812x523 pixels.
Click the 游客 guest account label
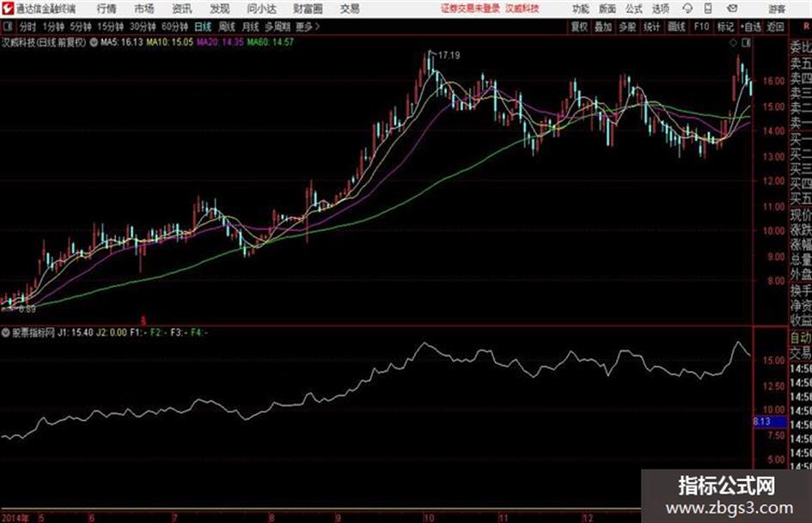777,9
